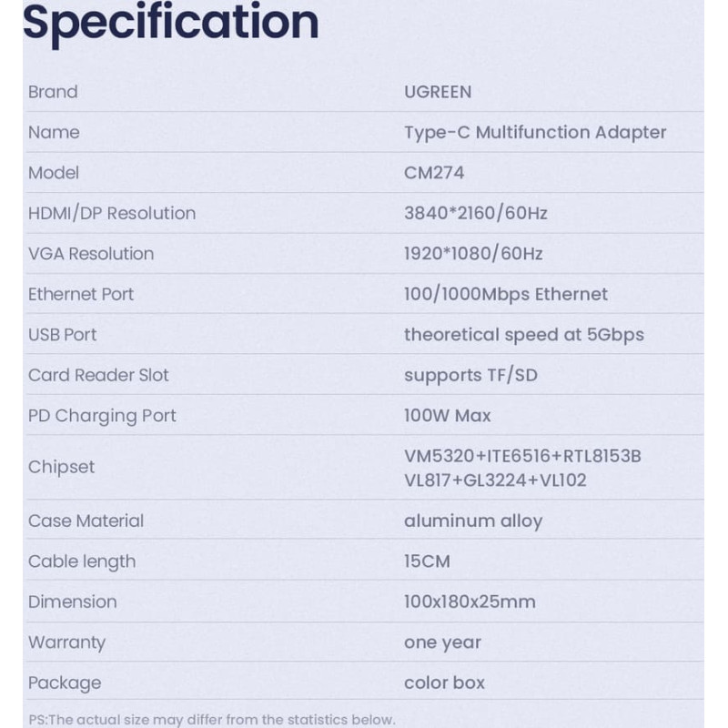Select the 3840*2160/60Hz resolution value
Viewport: 728px width, 728px height.
coord(476,213)
